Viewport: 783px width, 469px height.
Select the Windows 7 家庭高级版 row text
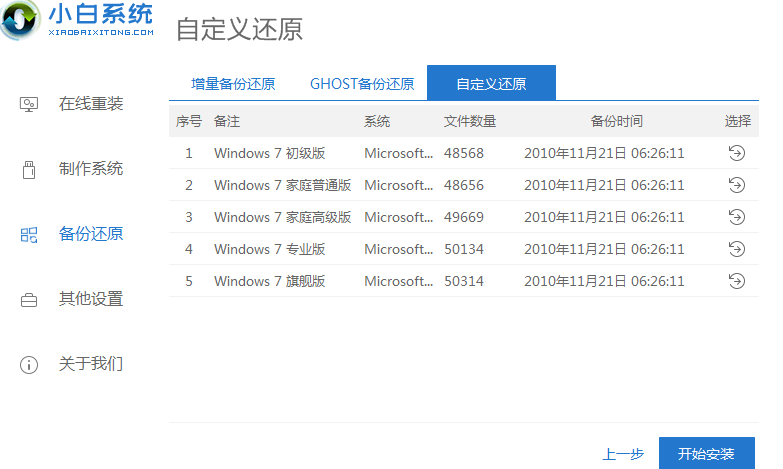click(x=283, y=217)
